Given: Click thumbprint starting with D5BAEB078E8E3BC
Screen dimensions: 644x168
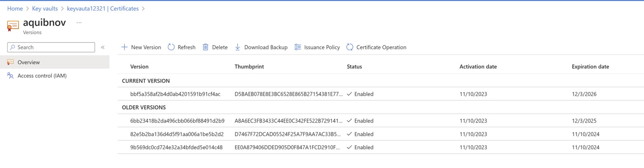Looking at the screenshot, I should pos(289,94).
